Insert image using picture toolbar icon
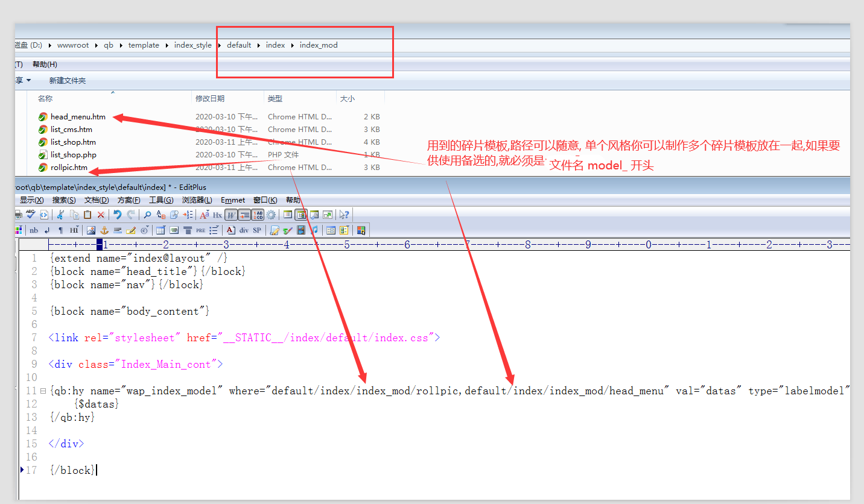This screenshot has height=504, width=864. coord(91,230)
